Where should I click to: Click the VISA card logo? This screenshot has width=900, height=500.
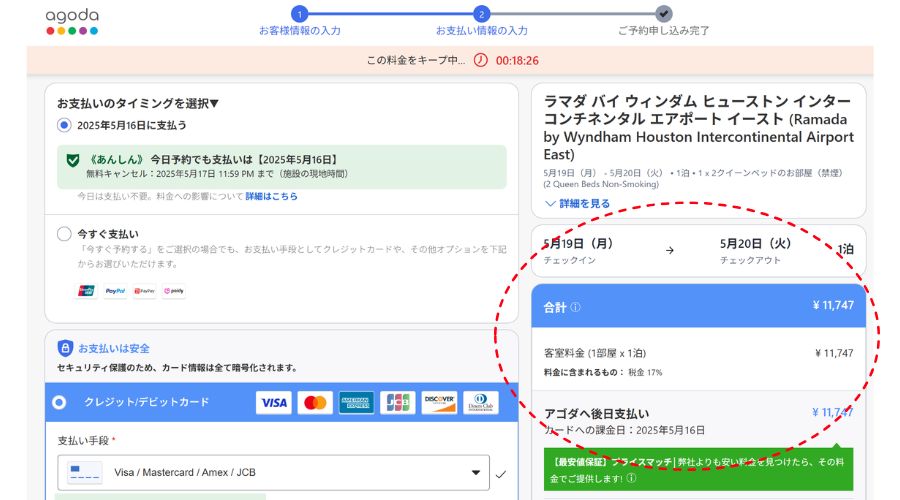pyautogui.click(x=274, y=403)
